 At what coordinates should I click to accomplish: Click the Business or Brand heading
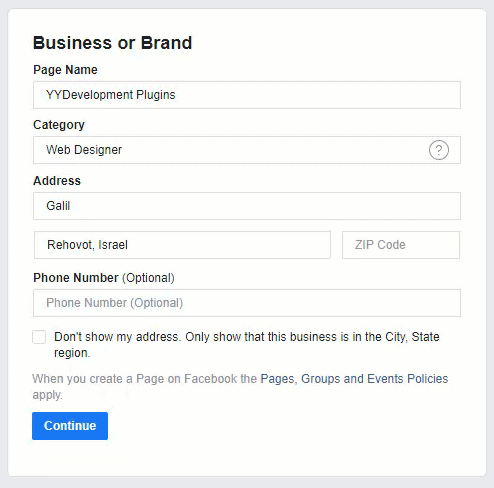pos(113,43)
